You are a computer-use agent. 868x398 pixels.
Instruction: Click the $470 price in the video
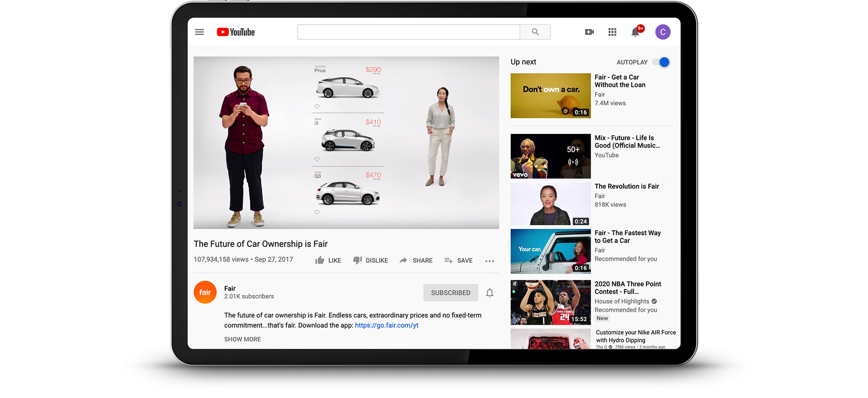coord(373,175)
